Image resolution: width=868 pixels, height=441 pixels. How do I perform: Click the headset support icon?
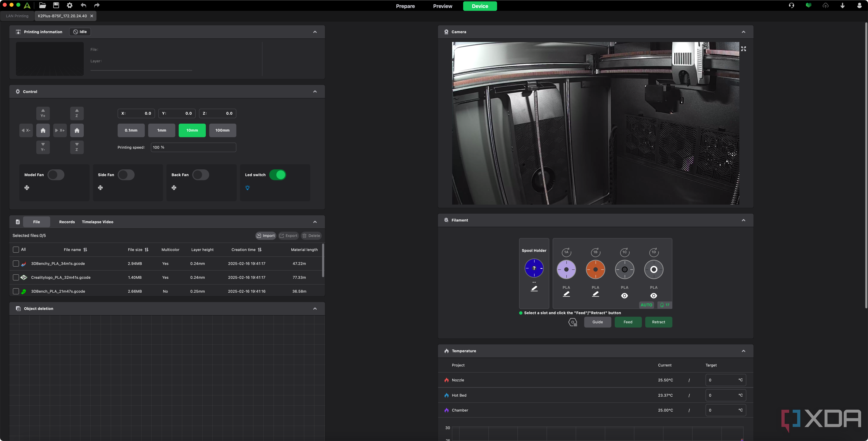791,5
